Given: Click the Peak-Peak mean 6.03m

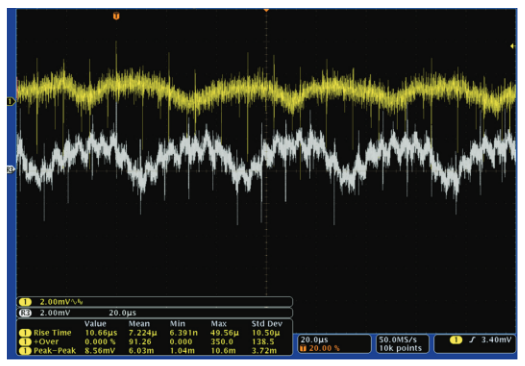Looking at the screenshot, I should tap(141, 351).
